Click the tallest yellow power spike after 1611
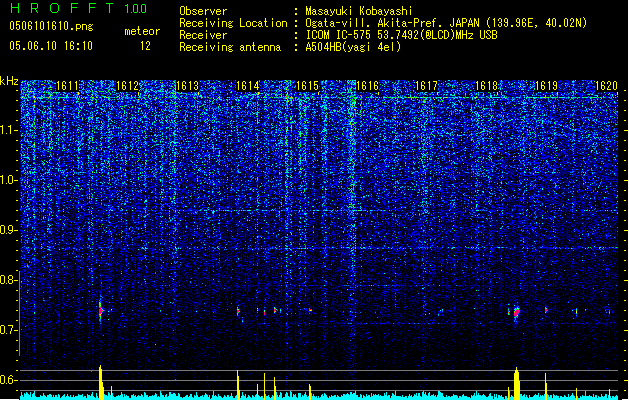629x400 pixels. click(101, 382)
